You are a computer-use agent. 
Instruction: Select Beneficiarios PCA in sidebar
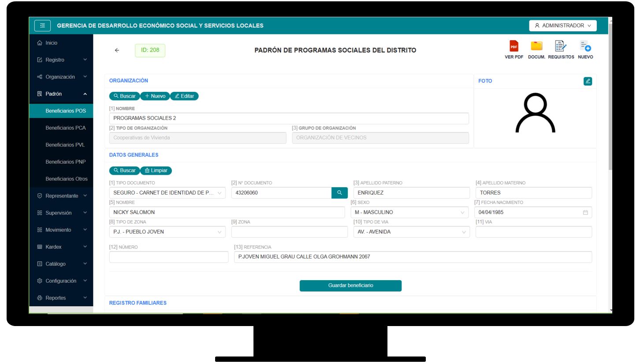[66, 128]
